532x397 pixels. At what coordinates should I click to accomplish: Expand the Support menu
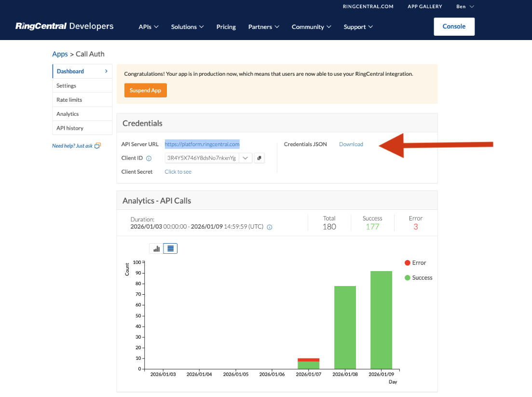[358, 27]
